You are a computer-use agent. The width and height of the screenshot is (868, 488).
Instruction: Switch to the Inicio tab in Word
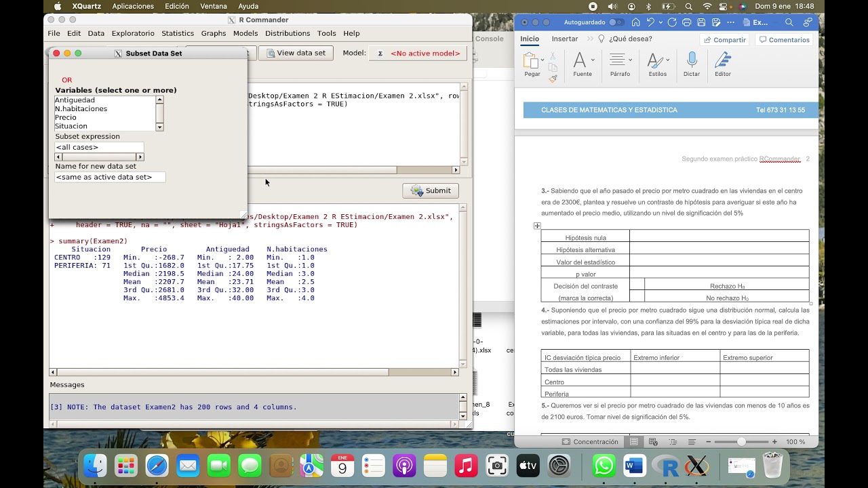click(x=530, y=39)
